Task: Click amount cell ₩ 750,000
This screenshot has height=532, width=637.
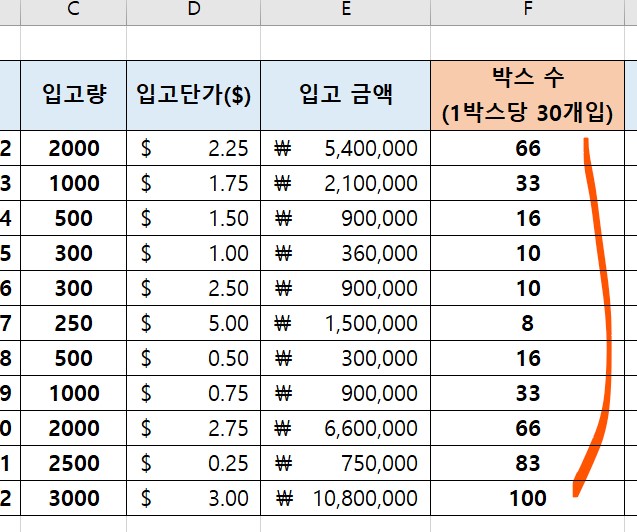Action: 345,463
